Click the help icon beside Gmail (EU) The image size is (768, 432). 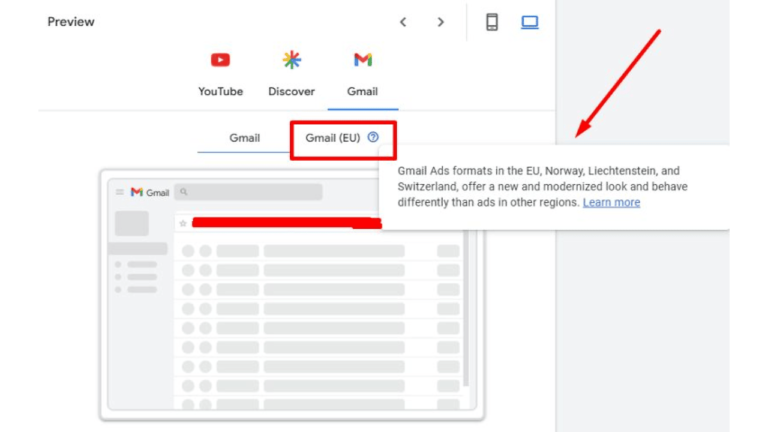[x=373, y=137]
